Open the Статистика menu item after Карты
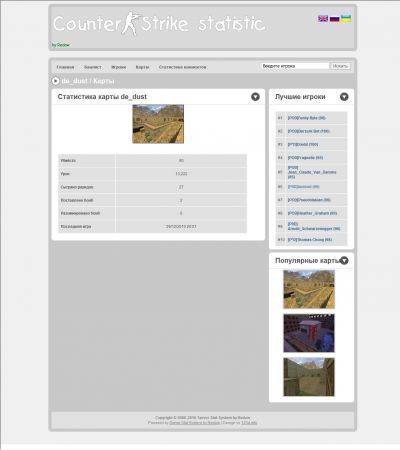 tap(182, 67)
